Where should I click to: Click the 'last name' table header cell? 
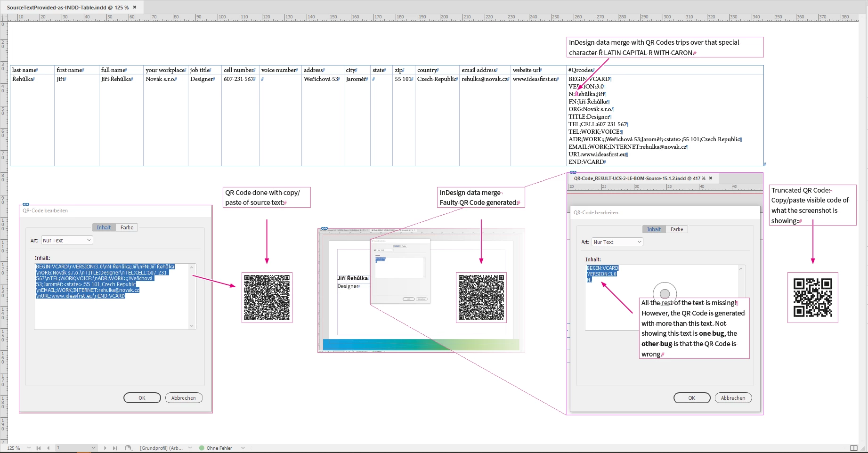[x=32, y=70]
